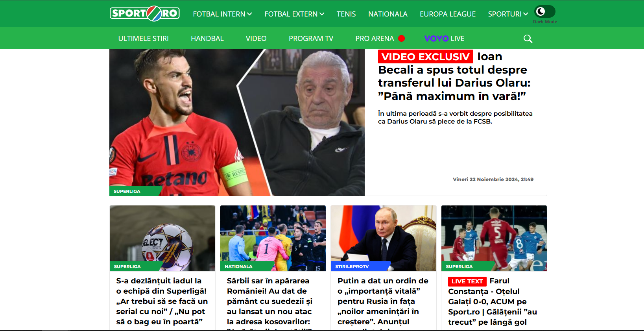
Task: Click the red PRO ARENA live dot
Action: pos(401,38)
